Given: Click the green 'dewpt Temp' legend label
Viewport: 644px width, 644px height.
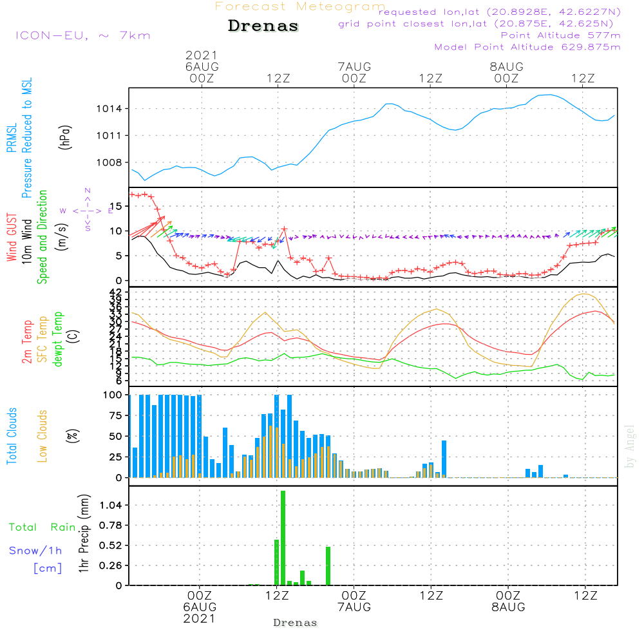Looking at the screenshot, I should coord(57,339).
